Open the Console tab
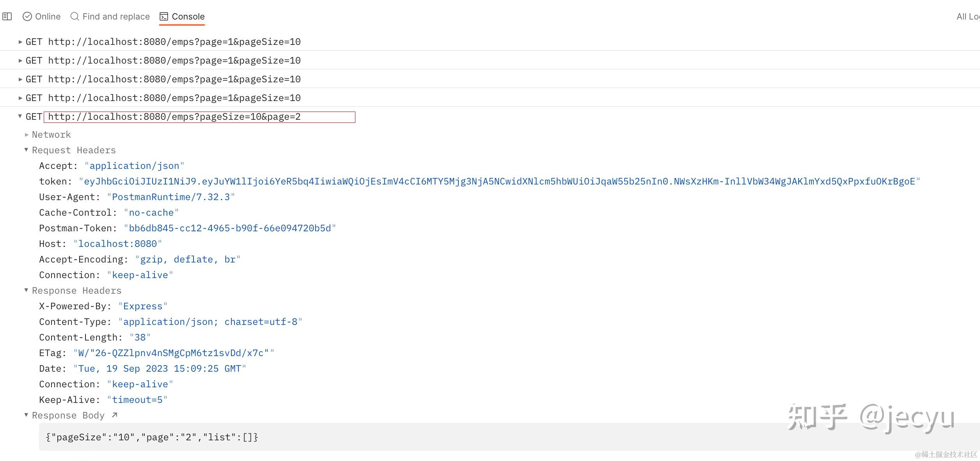Viewport: 980px width, 461px height. pyautogui.click(x=188, y=16)
